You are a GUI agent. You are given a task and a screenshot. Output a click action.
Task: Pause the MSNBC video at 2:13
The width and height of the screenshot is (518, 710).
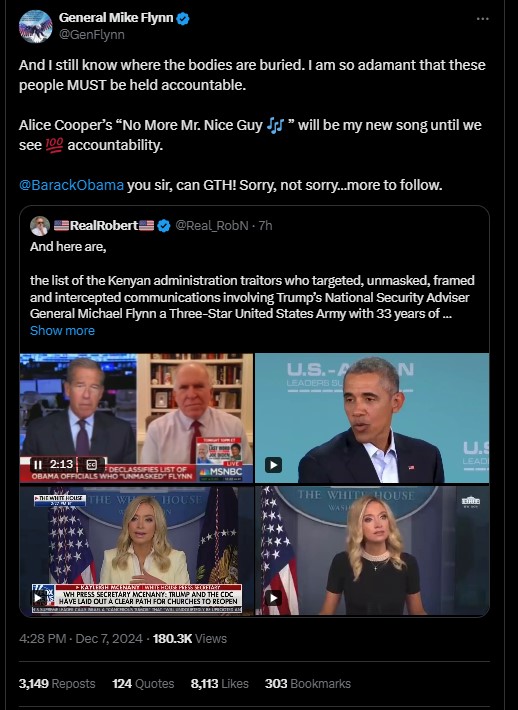tap(38, 464)
